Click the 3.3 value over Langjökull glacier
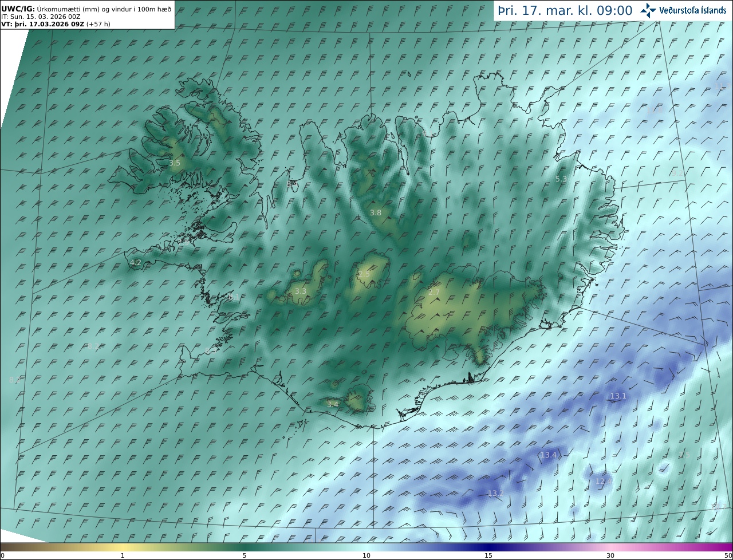 [300, 291]
